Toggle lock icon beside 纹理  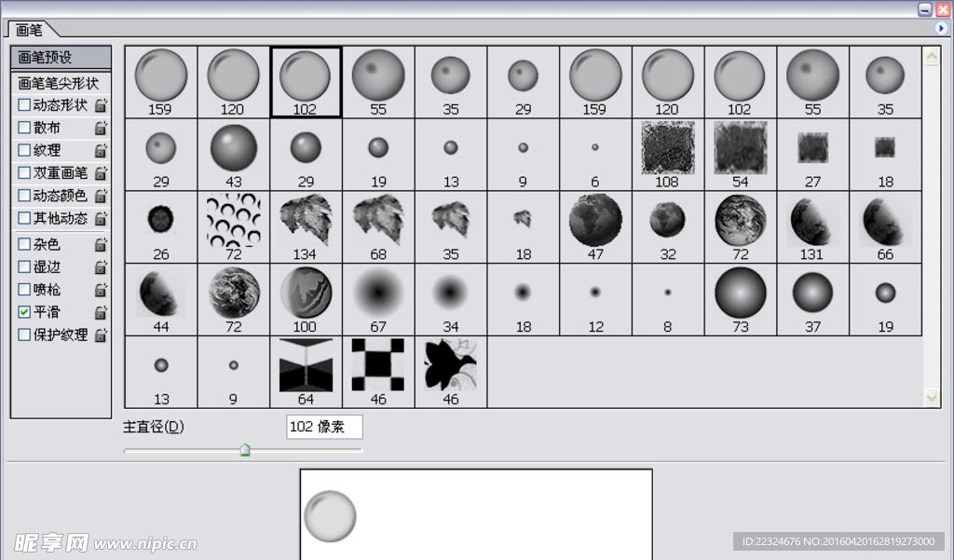(x=101, y=150)
